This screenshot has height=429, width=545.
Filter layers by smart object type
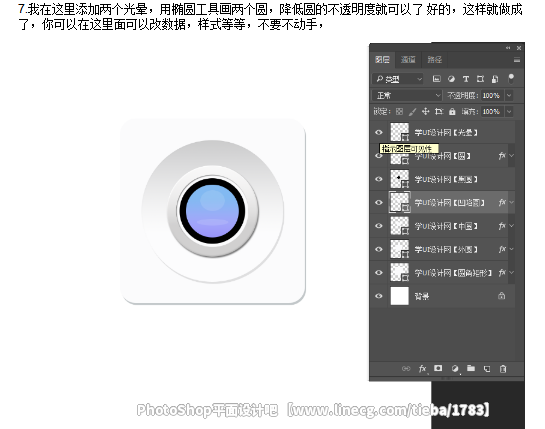point(495,79)
